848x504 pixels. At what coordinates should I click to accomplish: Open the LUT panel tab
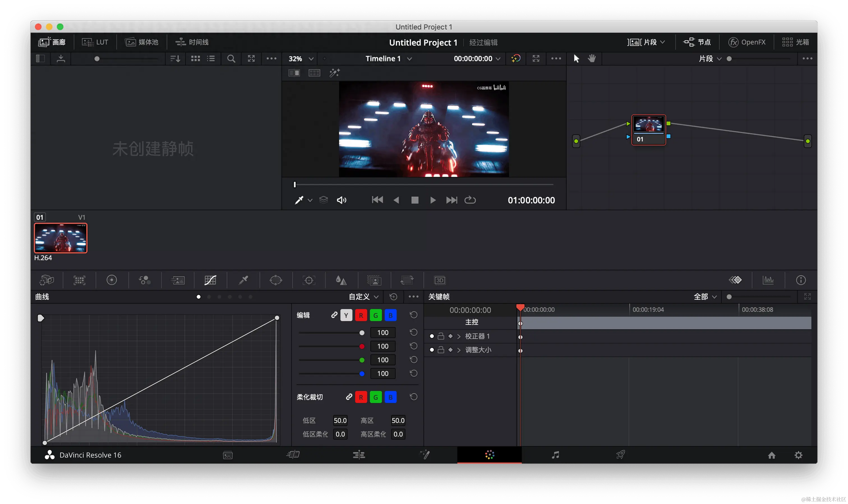click(x=95, y=42)
